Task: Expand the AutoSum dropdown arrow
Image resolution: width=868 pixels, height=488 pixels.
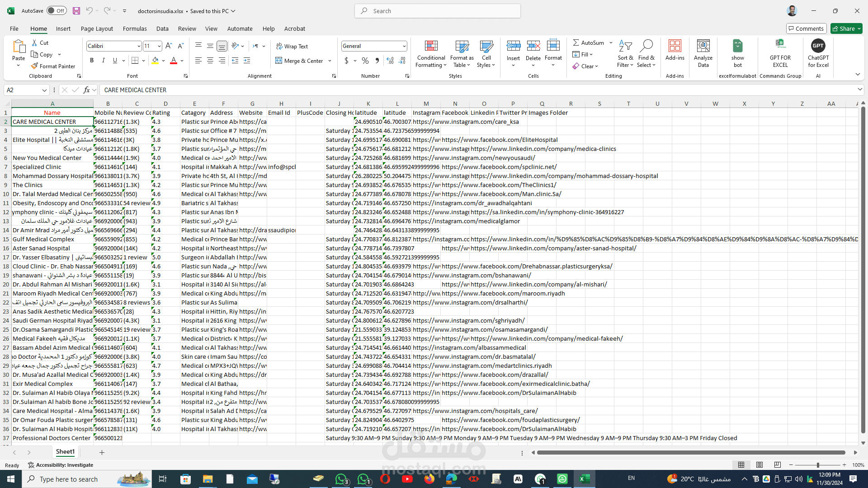Action: tap(611, 42)
